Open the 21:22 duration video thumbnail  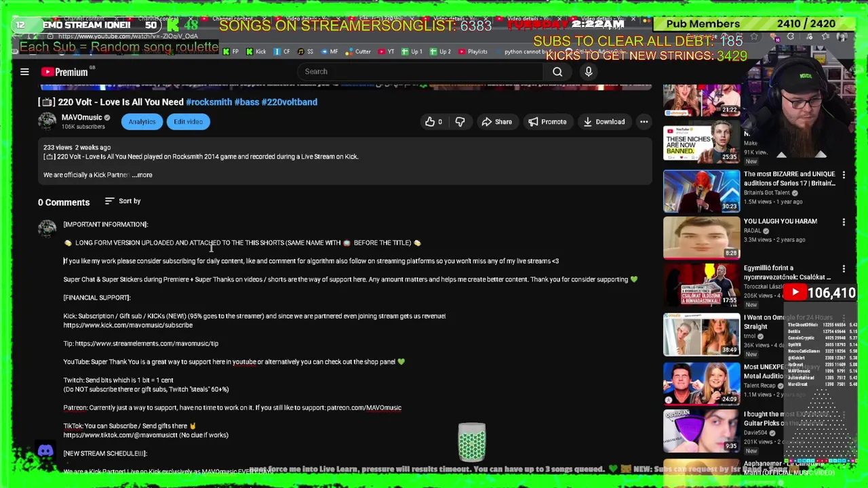(x=701, y=100)
